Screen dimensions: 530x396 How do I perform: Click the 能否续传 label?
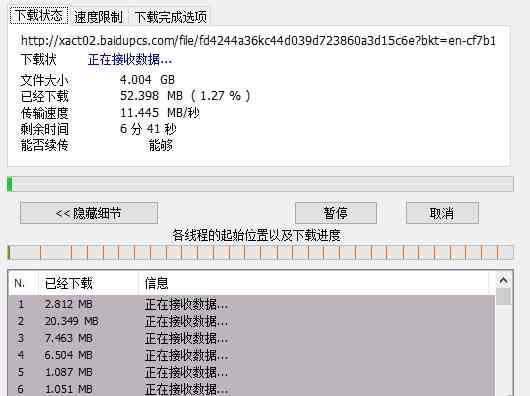(x=45, y=145)
